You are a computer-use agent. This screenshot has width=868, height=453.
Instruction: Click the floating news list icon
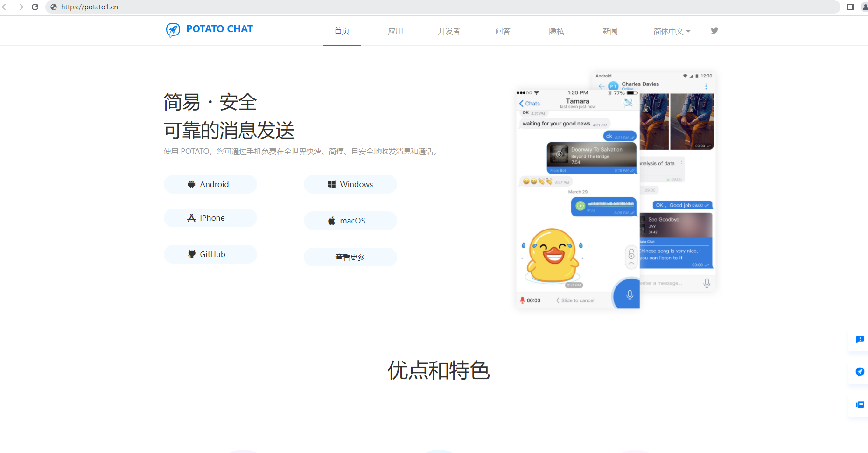860,404
